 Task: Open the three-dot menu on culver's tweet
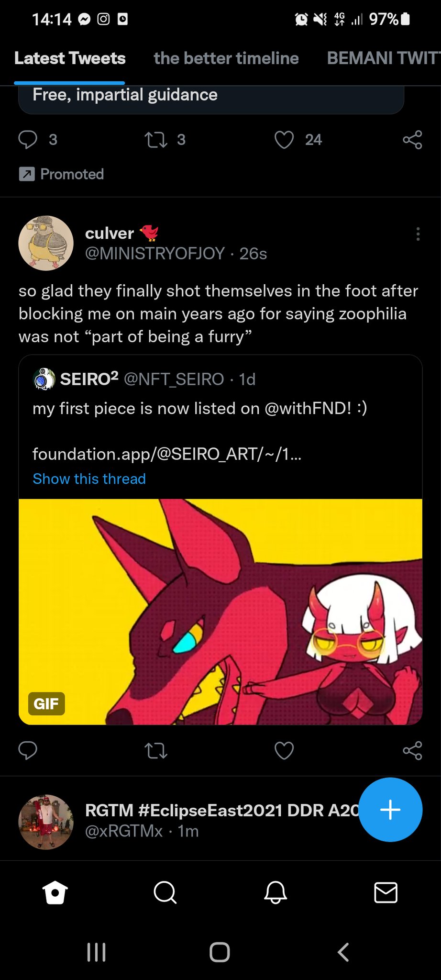[x=418, y=234]
